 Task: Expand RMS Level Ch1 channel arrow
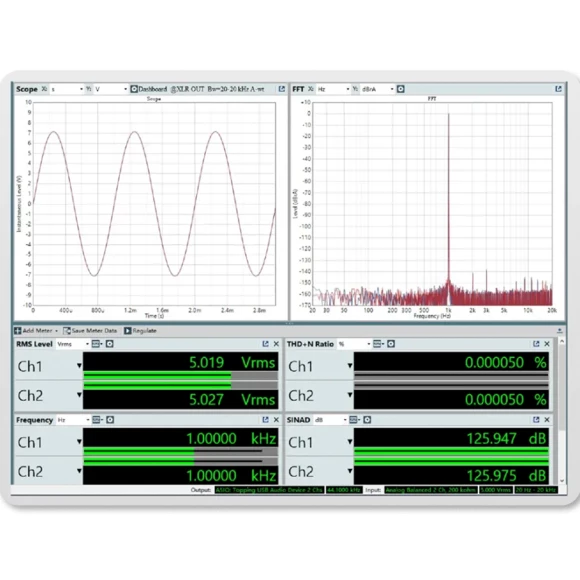pos(79,366)
